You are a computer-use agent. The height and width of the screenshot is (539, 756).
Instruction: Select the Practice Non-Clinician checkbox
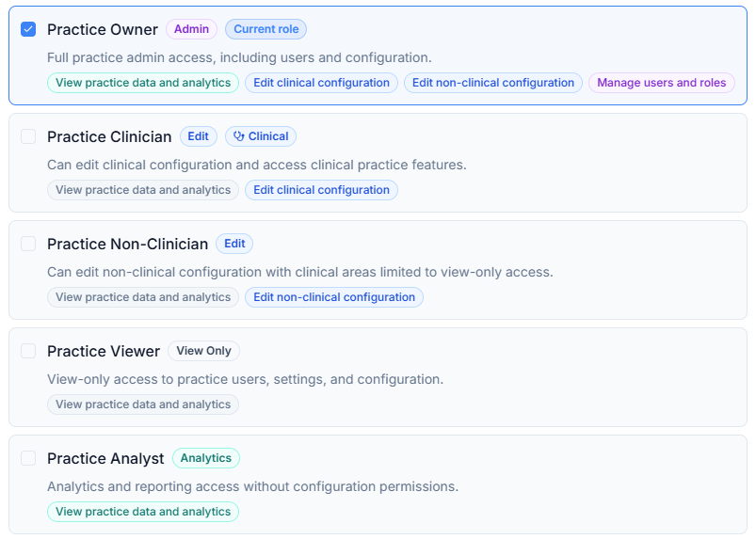(x=28, y=244)
